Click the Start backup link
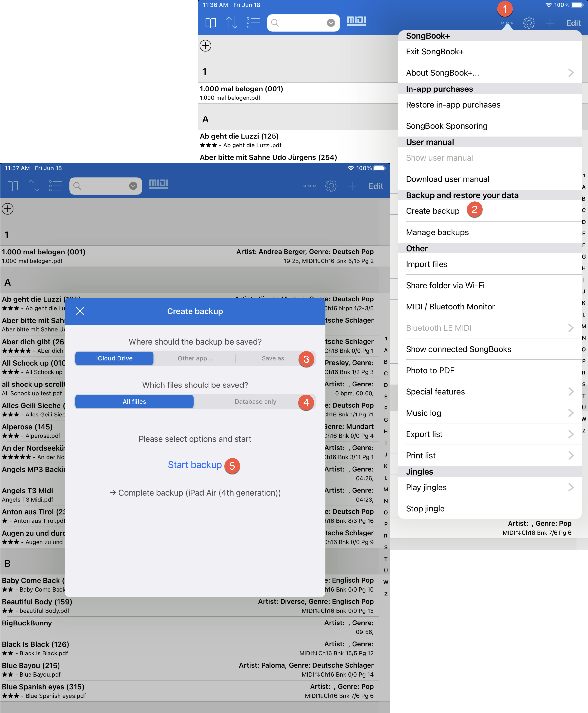This screenshot has height=713, width=588. [x=195, y=465]
